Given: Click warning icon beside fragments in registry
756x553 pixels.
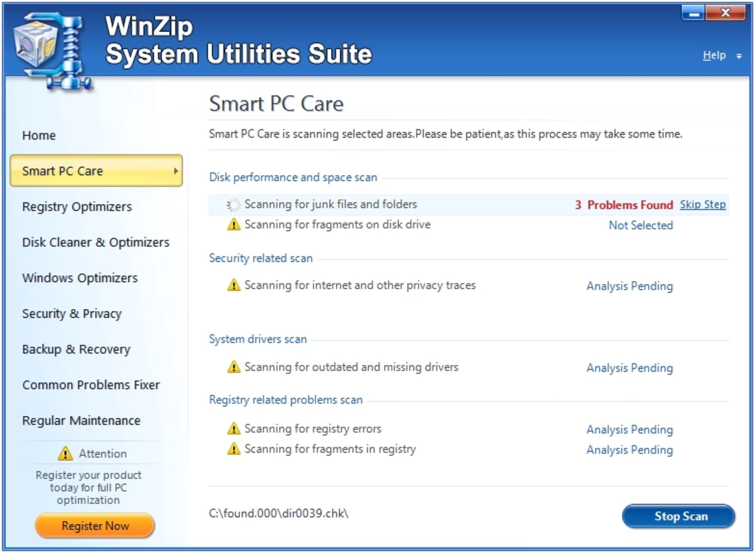Looking at the screenshot, I should [234, 449].
